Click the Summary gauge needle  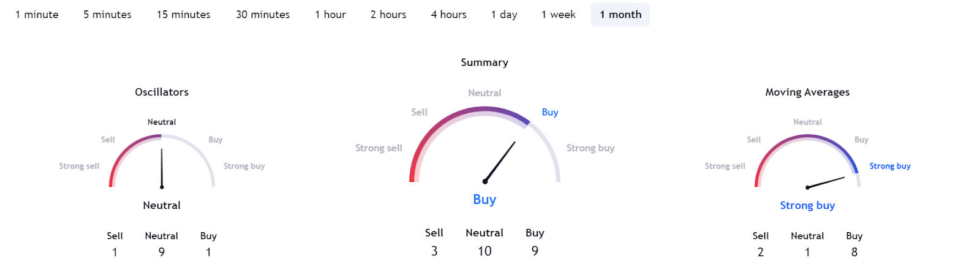500,162
